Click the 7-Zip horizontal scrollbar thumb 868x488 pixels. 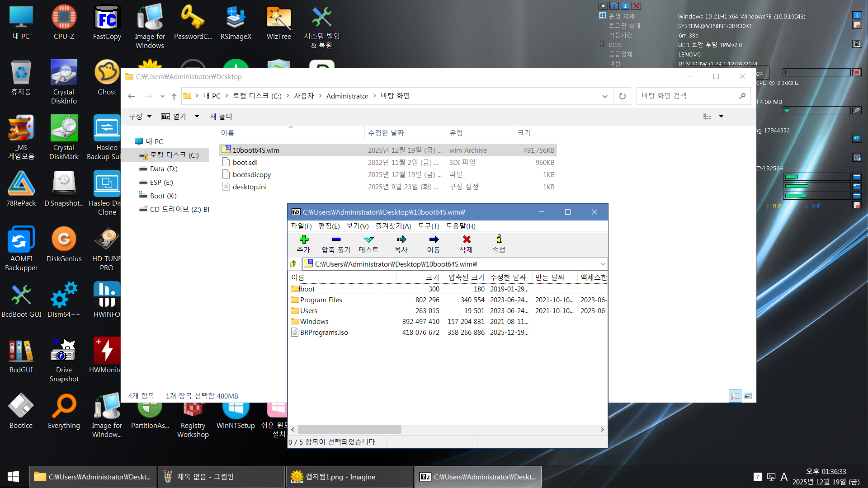(x=349, y=429)
